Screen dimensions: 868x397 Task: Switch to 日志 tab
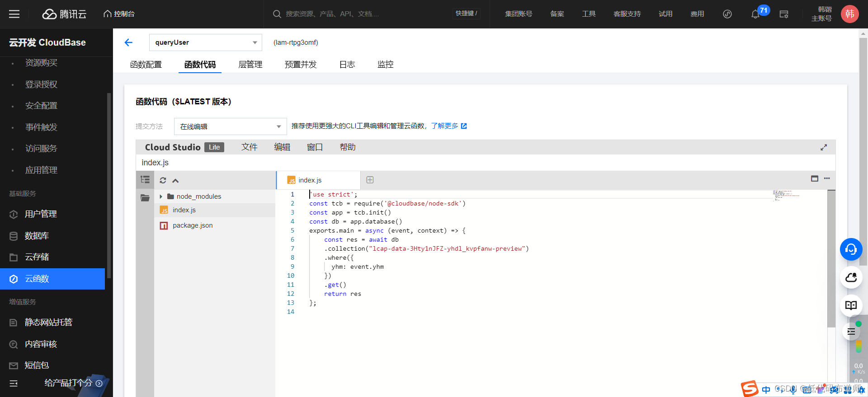pos(347,65)
